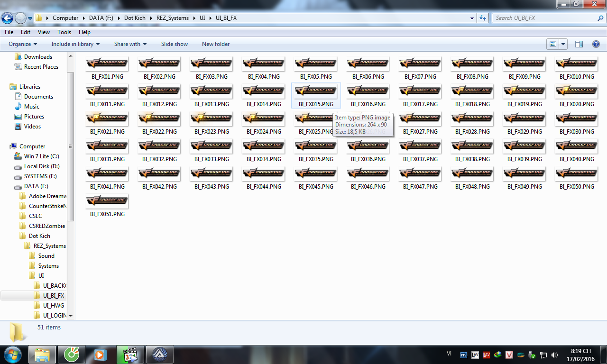Navigate to Dot Kich in the address bar
The height and width of the screenshot is (364, 607).
point(135,18)
